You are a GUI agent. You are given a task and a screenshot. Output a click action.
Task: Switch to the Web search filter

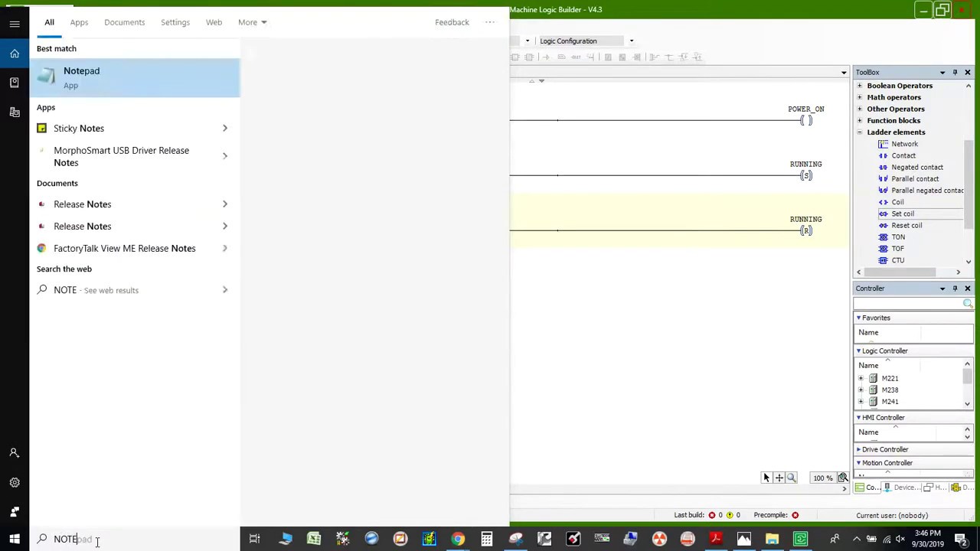[x=214, y=22]
